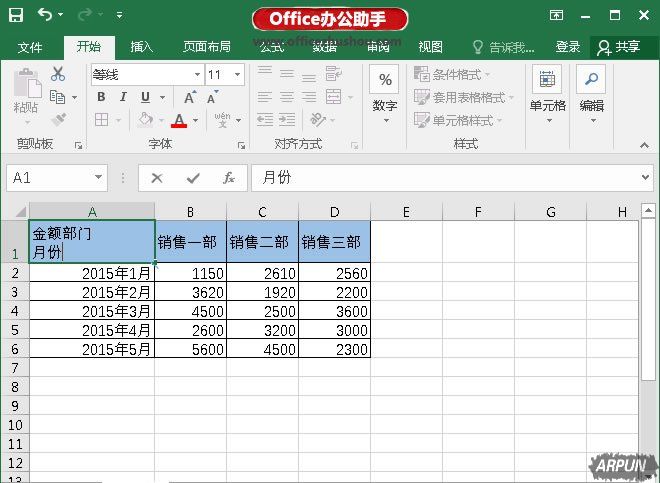
Task: Select column B header
Action: (191, 211)
